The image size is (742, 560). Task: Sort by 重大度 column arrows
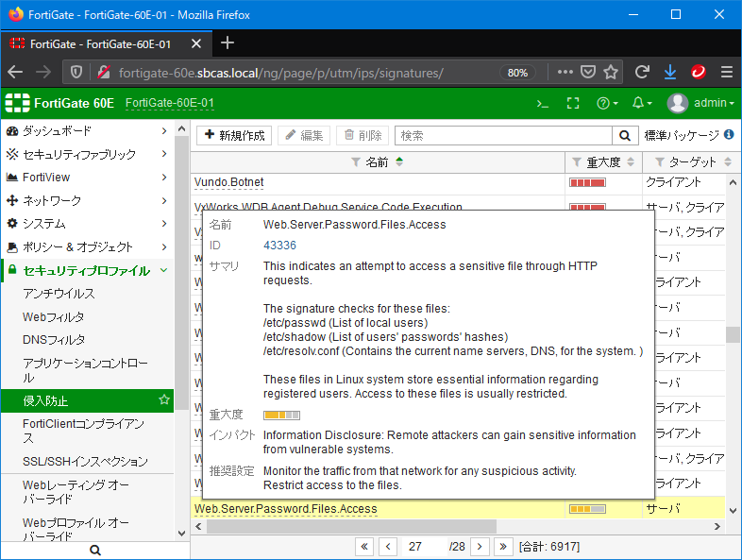click(631, 161)
